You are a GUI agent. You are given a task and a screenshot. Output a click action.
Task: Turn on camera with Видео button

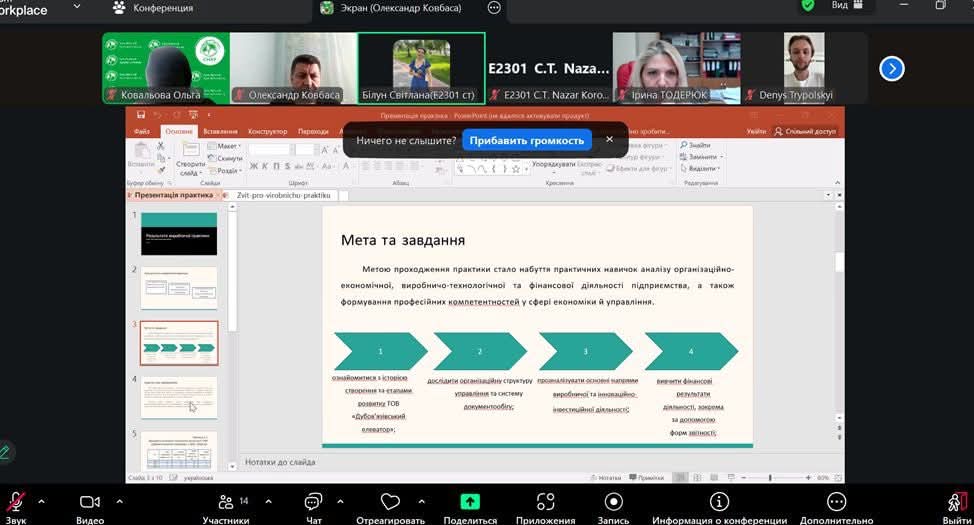point(90,502)
